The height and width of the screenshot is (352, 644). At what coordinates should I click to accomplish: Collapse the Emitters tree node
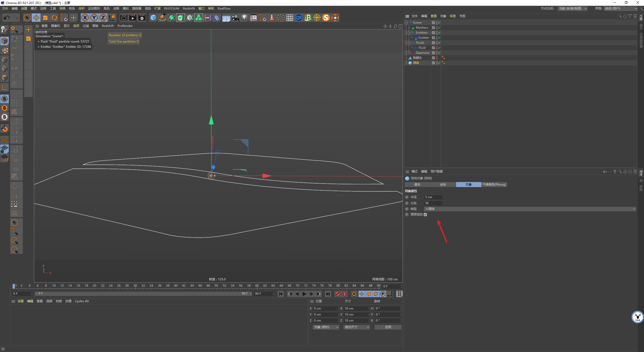coord(409,33)
